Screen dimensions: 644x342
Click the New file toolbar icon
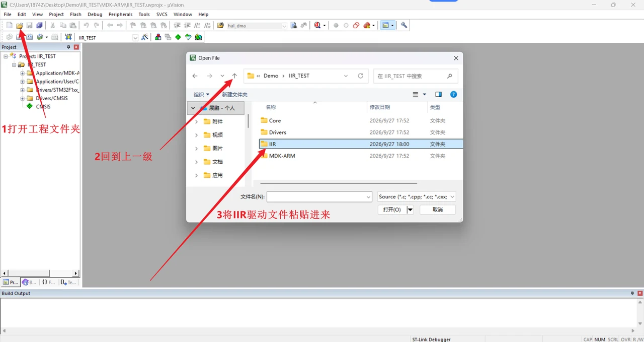point(9,25)
